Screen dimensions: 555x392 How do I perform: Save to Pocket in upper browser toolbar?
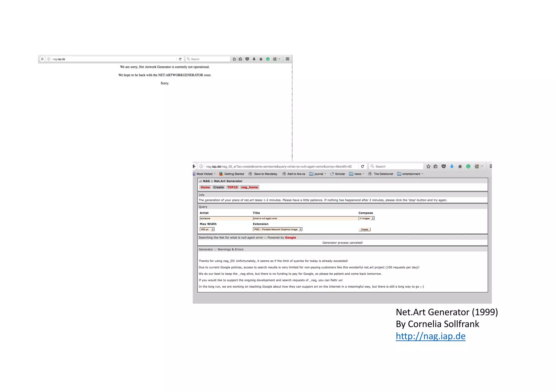coord(247,59)
